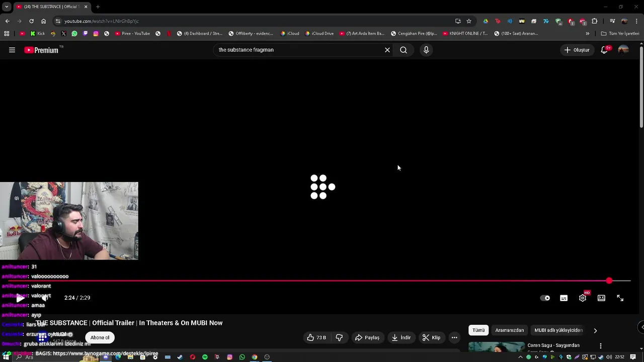Open a new browser tab

(x=98, y=7)
